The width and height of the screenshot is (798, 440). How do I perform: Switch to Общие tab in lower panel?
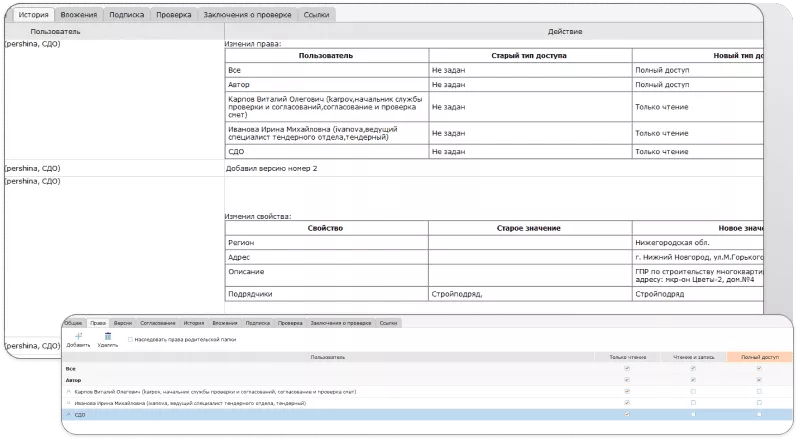73,323
